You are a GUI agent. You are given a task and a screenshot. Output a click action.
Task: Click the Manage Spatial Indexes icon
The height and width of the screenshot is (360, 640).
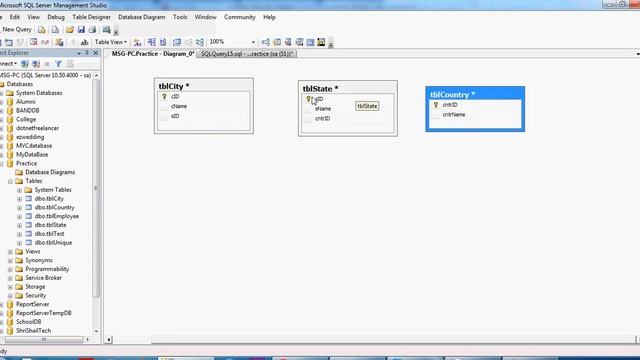(x=321, y=42)
